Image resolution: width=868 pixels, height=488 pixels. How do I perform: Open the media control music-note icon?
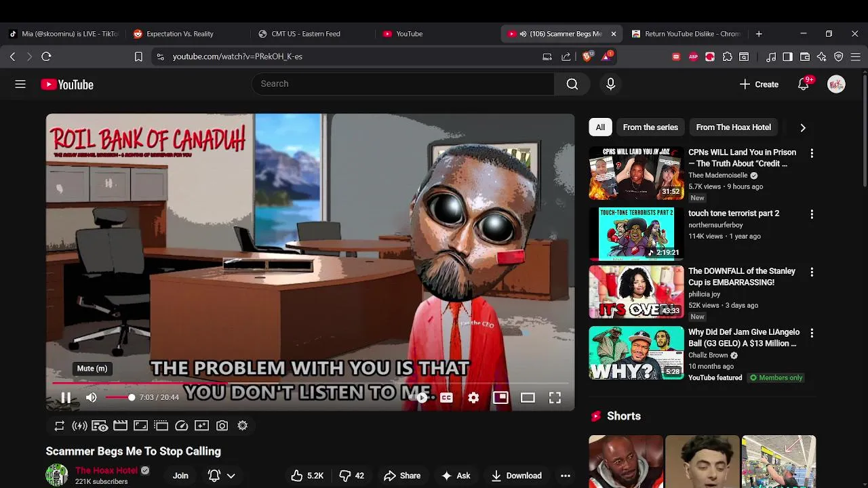click(771, 57)
